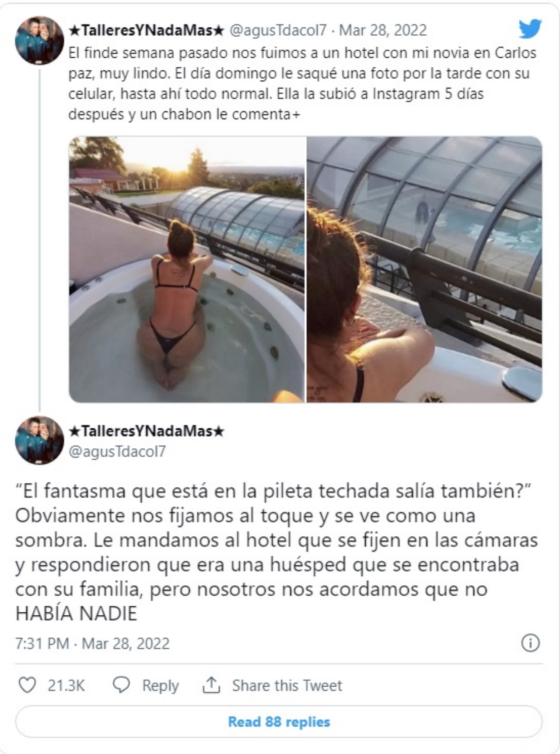Click the 21.3K likes count

pos(66,685)
